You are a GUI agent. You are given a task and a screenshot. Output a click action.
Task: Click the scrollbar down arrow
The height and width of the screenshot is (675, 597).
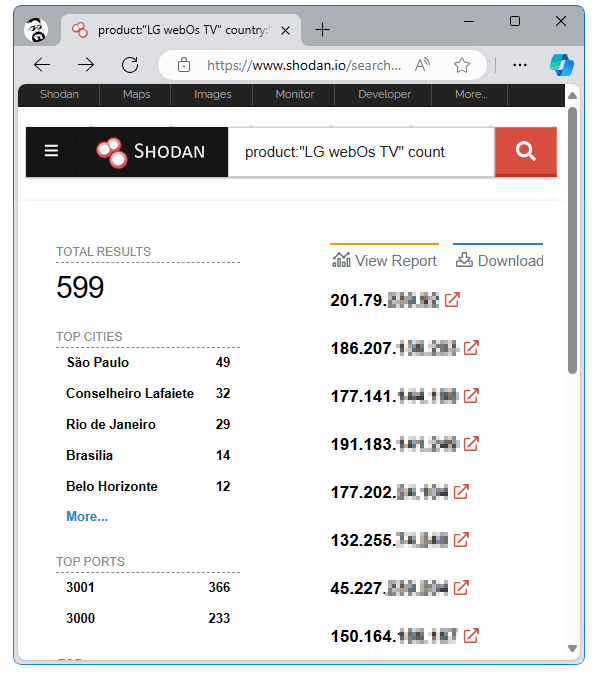tap(572, 648)
